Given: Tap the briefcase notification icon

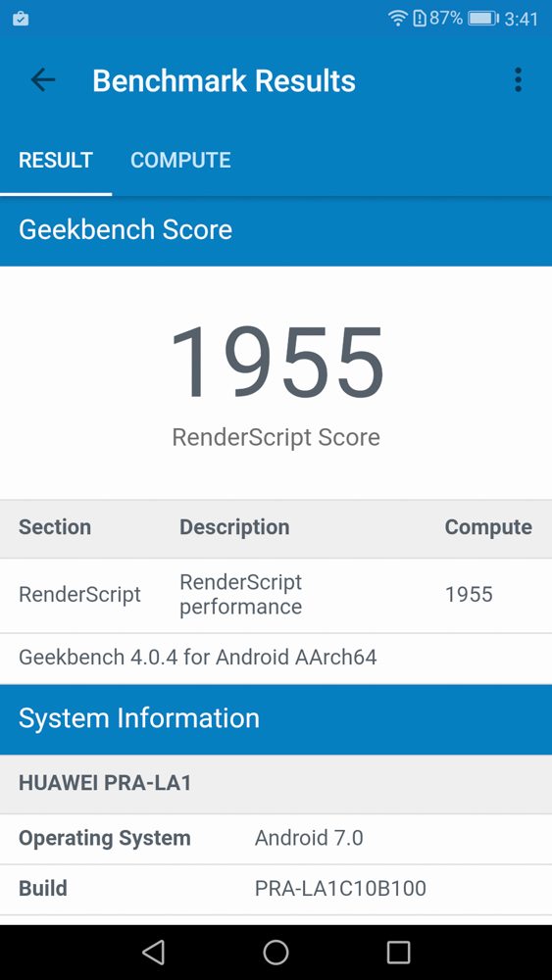Looking at the screenshot, I should (x=21, y=19).
